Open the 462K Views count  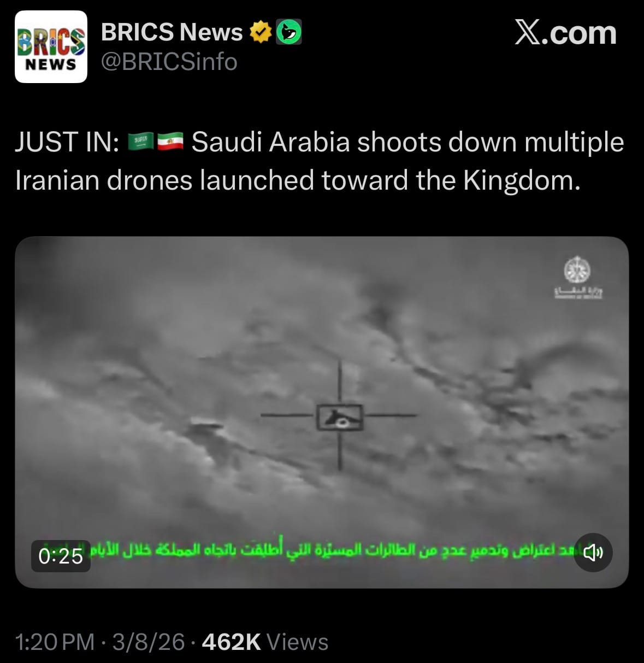pos(265,642)
